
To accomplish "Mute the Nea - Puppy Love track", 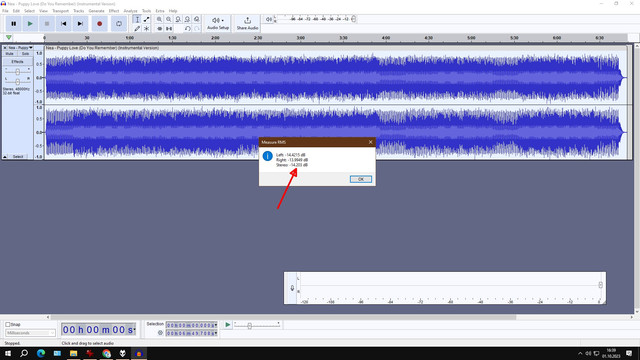I will (x=9, y=53).
